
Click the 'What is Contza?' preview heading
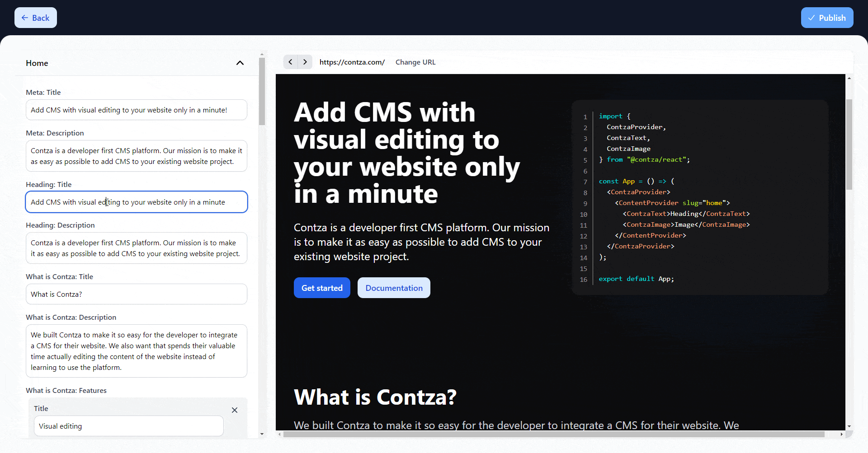pyautogui.click(x=375, y=397)
